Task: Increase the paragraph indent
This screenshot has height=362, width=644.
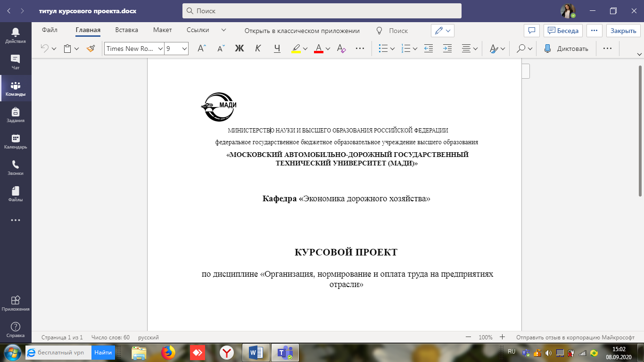Action: (x=447, y=49)
